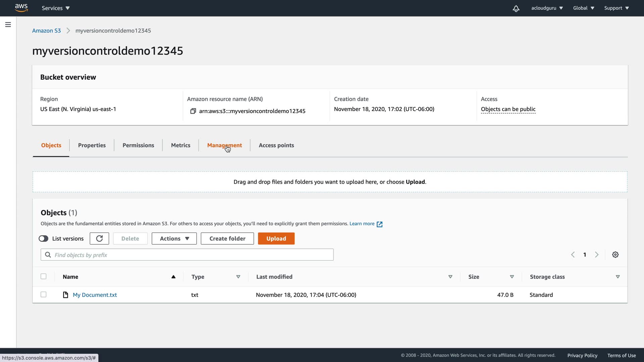
Task: Click the My Document.txt file icon
Action: pyautogui.click(x=66, y=295)
